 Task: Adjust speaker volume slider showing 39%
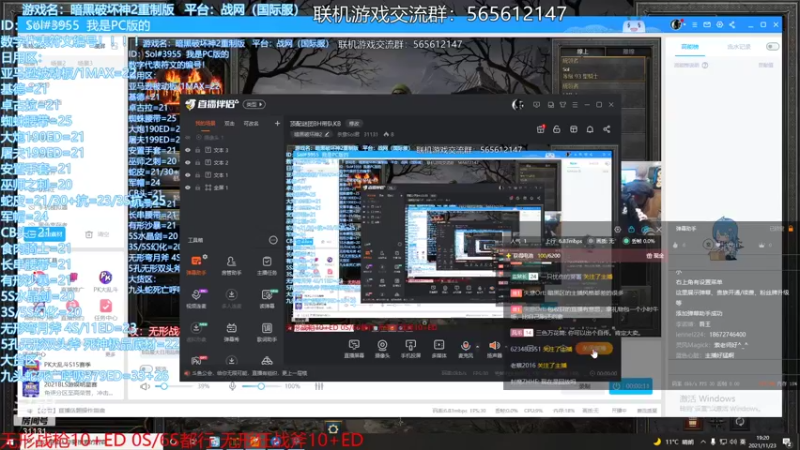pyautogui.click(x=175, y=386)
